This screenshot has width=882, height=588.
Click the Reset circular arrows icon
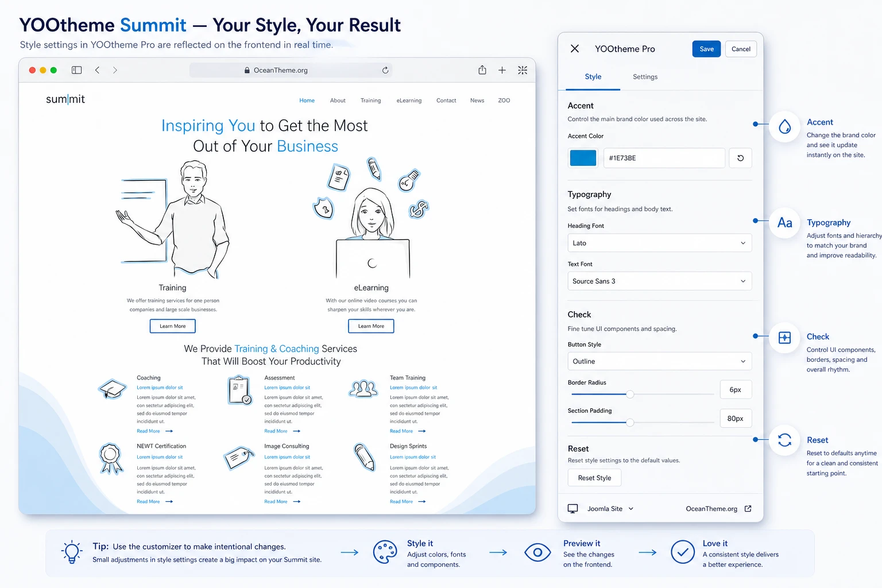click(x=785, y=440)
